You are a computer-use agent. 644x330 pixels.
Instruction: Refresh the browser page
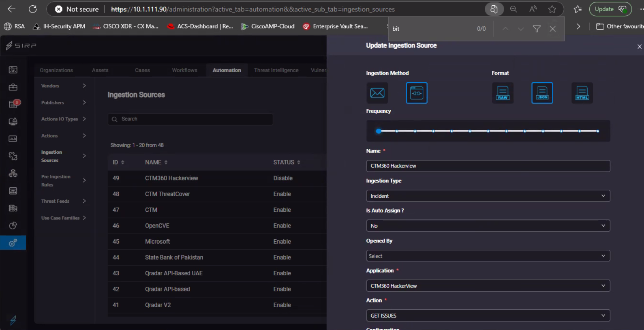(33, 9)
